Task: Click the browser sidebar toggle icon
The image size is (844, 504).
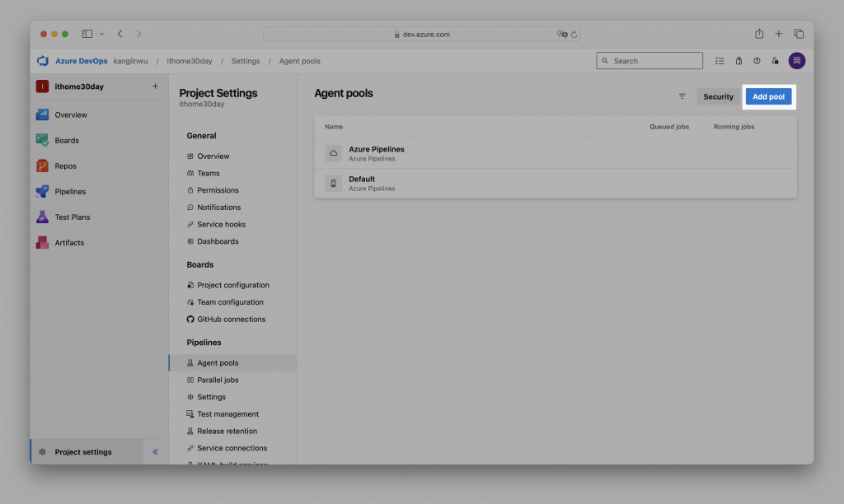Action: [x=87, y=34]
